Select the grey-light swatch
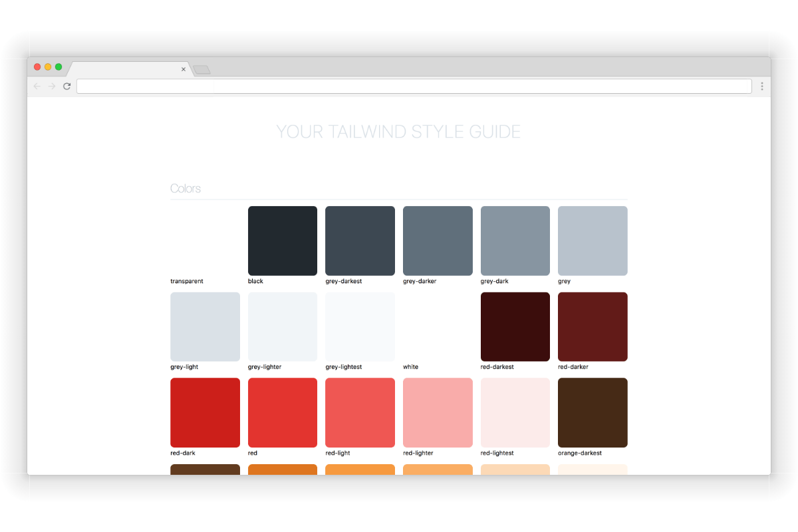This screenshot has height=532, width=798. (x=205, y=327)
